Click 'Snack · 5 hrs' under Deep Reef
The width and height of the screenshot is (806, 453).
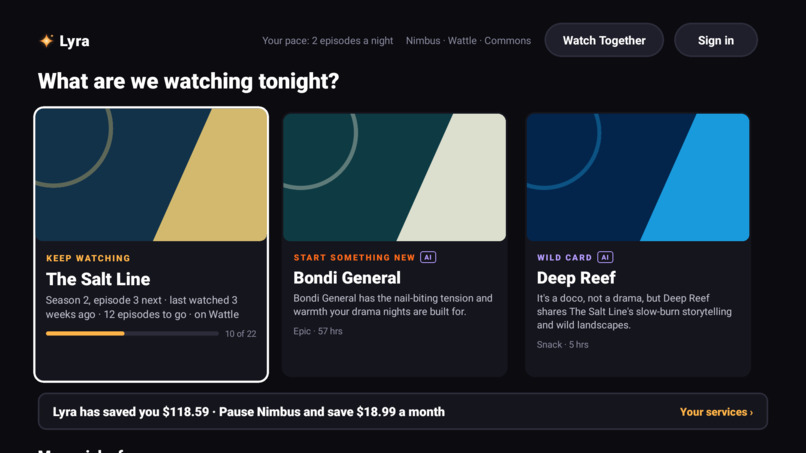[x=562, y=345]
